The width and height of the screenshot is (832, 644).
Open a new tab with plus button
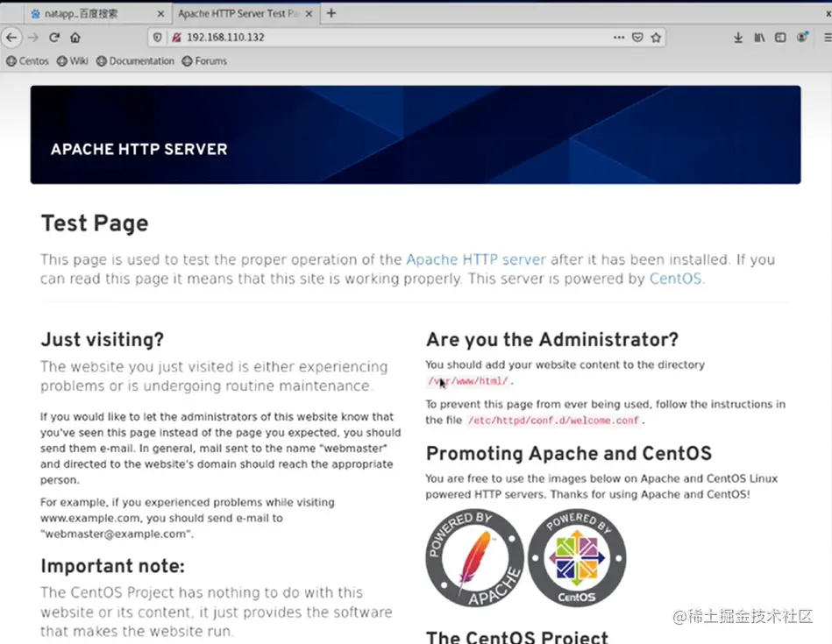click(x=331, y=13)
